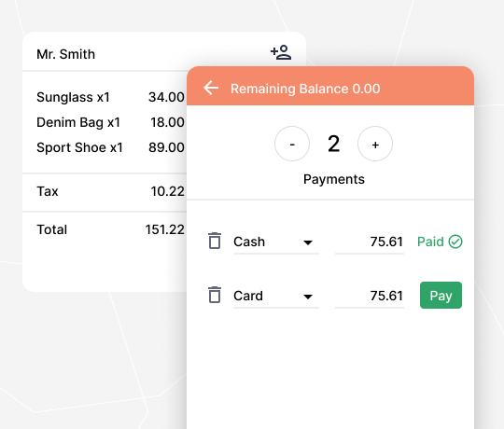Open the Card payment method dropdown
The height and width of the screenshot is (429, 504).
click(x=276, y=296)
